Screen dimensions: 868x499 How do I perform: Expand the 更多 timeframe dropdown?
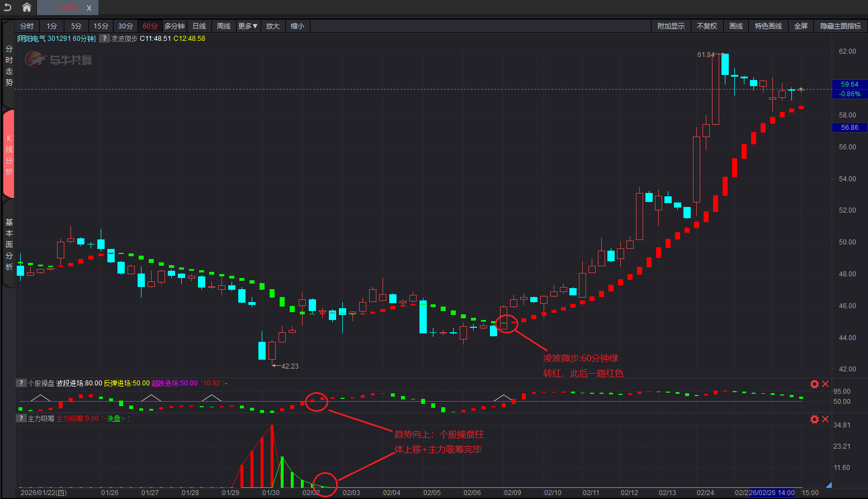pyautogui.click(x=248, y=26)
